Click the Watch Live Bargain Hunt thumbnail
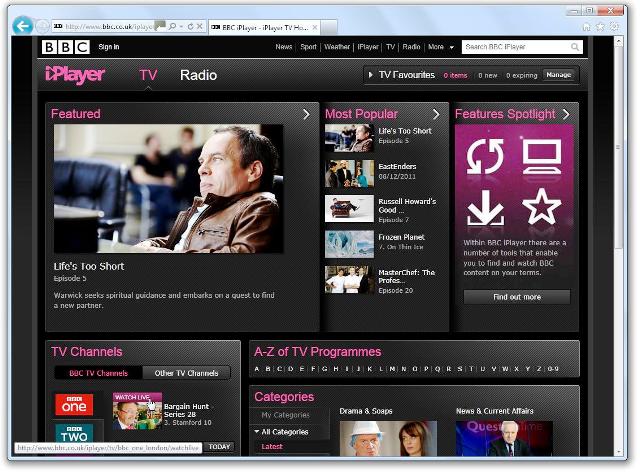 click(x=137, y=411)
